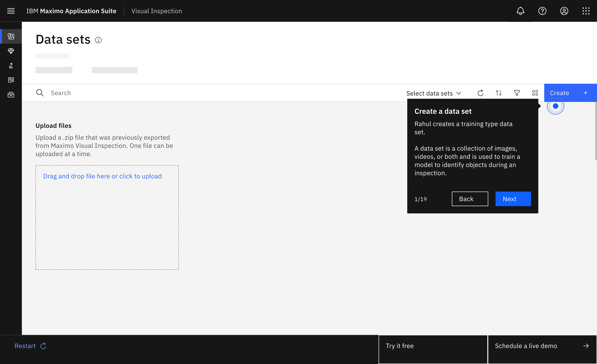
Task: Open the toolbox sidebar icon
Action: (x=11, y=95)
